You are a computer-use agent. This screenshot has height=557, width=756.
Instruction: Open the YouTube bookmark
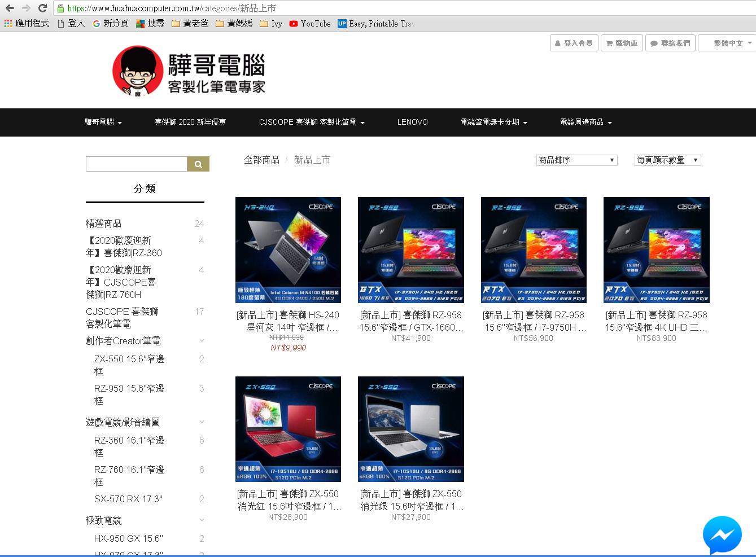coord(310,24)
